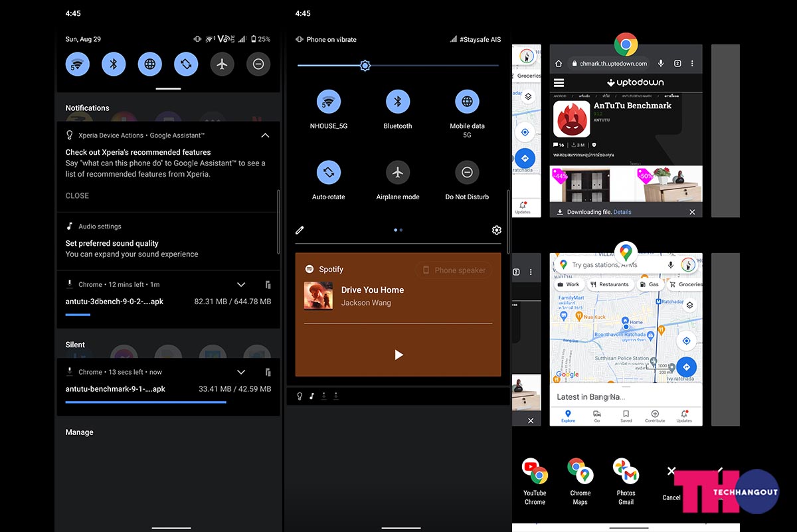Launch the Chrome Maps app pair
Screen dimensions: 797x532
coord(580,482)
